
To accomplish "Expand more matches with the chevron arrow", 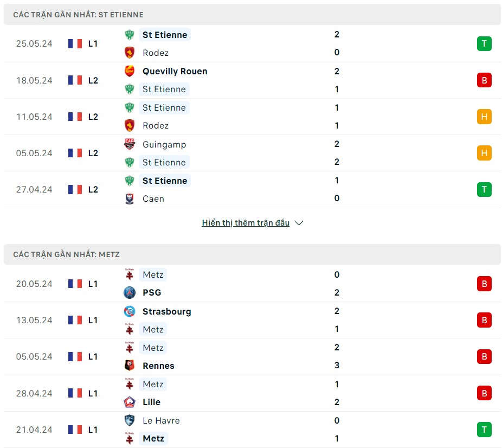I will [299, 223].
